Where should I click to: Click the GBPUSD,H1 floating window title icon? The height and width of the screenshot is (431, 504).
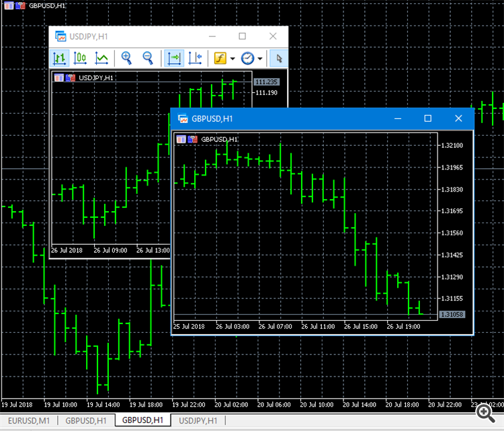183,119
